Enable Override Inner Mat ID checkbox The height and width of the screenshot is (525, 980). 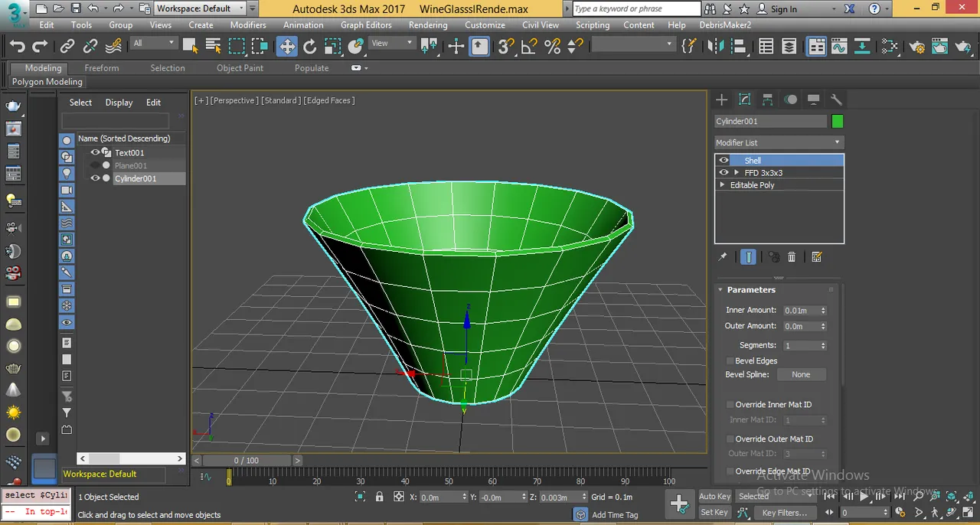tap(730, 405)
